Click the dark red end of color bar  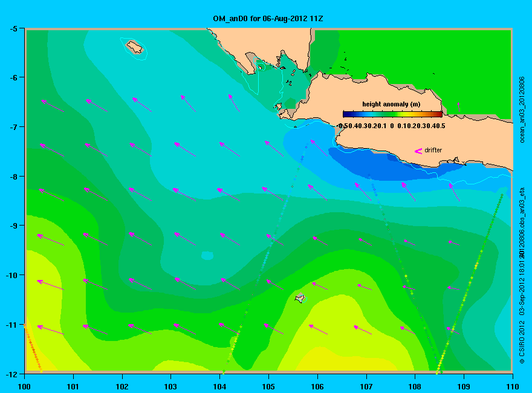[440, 114]
